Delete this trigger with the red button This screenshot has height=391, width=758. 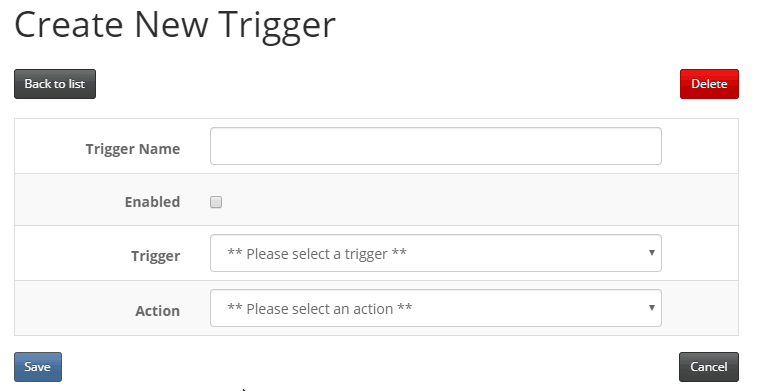[709, 84]
